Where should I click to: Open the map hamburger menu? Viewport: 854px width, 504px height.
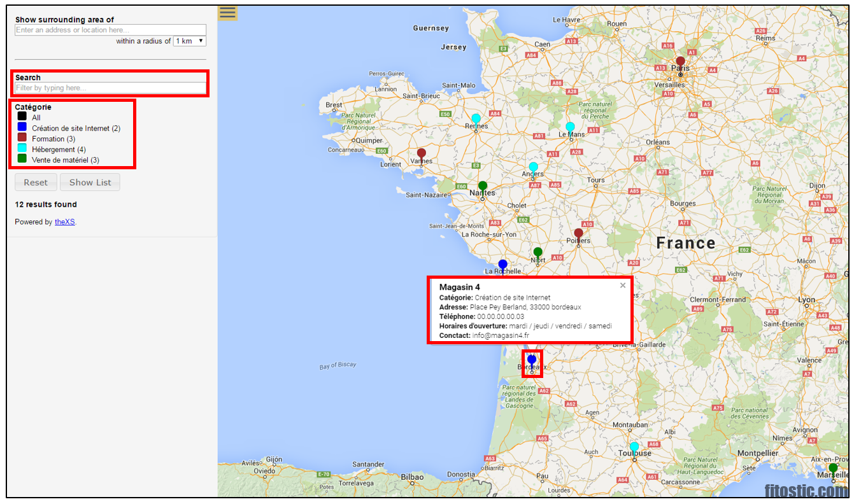(x=227, y=12)
